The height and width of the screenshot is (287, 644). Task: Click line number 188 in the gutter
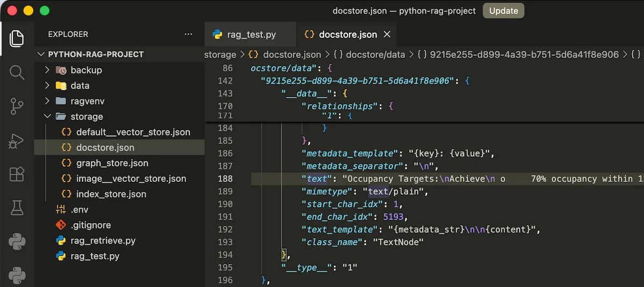(x=226, y=179)
